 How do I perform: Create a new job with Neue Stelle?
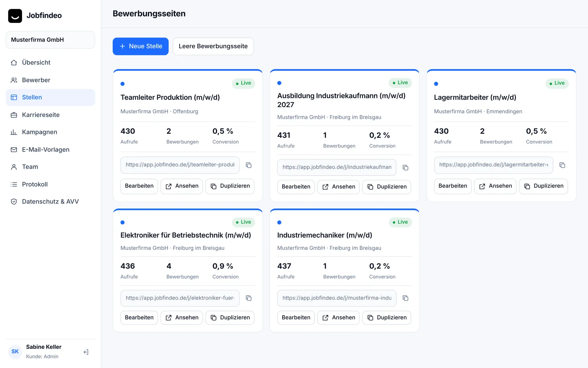(140, 46)
